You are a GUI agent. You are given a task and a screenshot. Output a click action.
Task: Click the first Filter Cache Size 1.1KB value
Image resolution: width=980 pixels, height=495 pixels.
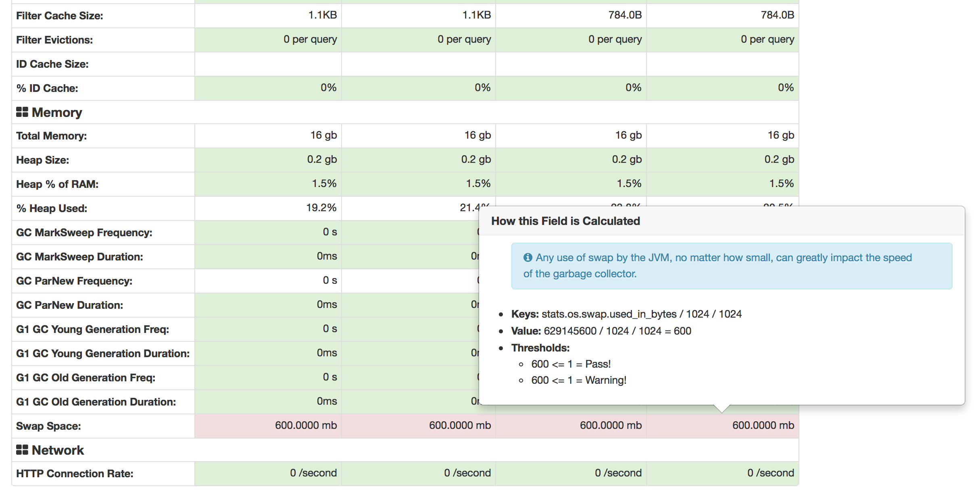(x=322, y=15)
